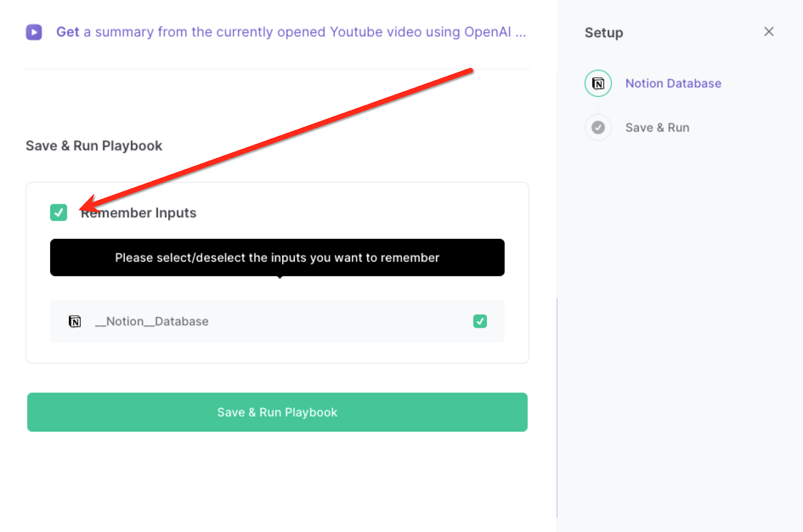Click the purple Notion Database label text
This screenshot has height=532, width=803.
click(x=673, y=83)
